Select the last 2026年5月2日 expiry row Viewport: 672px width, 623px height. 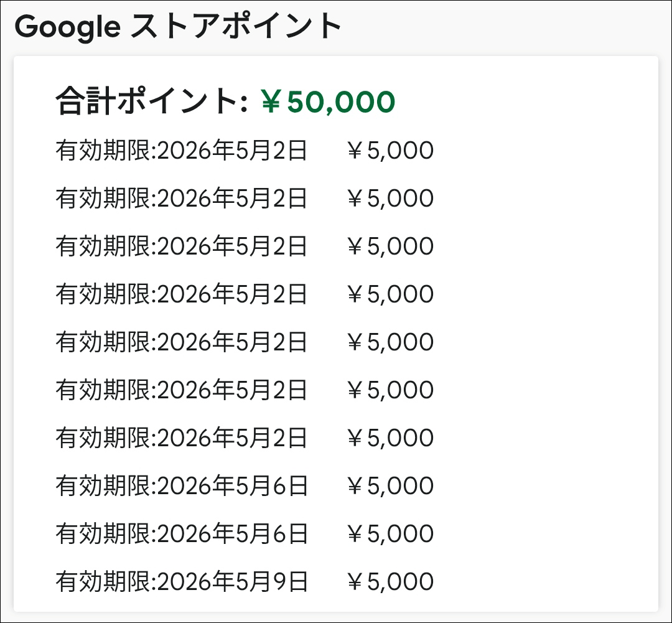click(182, 438)
